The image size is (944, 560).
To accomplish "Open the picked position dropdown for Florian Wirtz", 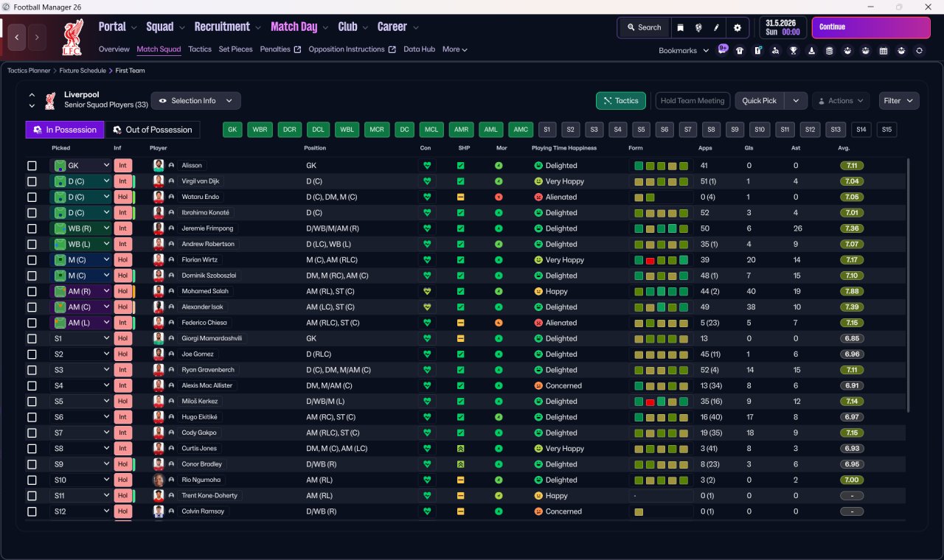I will tap(80, 260).
